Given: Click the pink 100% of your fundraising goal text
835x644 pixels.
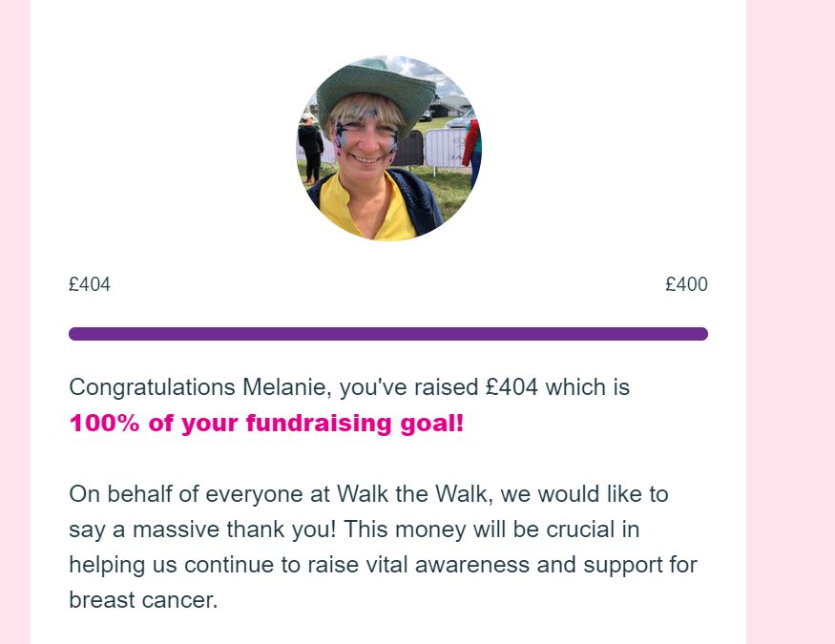Looking at the screenshot, I should [x=267, y=424].
